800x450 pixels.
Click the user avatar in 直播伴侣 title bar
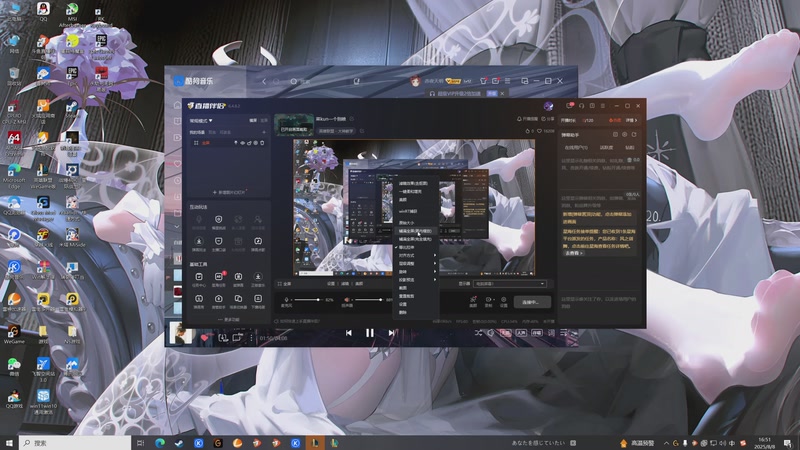click(548, 106)
